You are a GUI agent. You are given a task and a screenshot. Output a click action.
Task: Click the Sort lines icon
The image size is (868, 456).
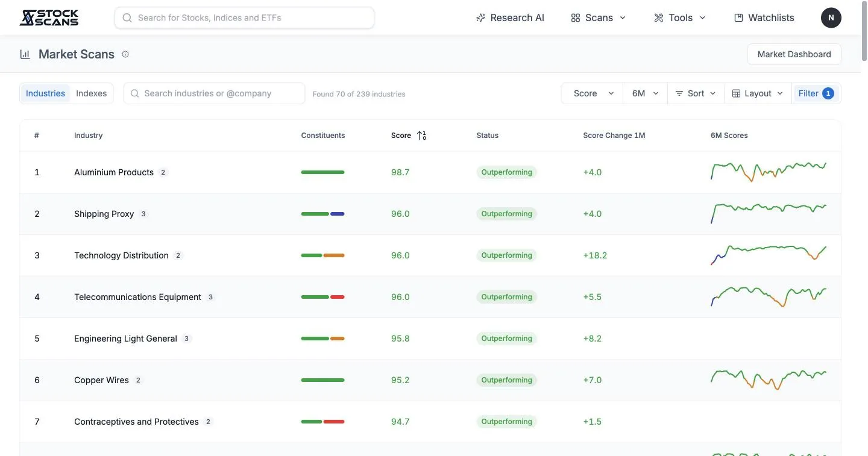tap(679, 93)
